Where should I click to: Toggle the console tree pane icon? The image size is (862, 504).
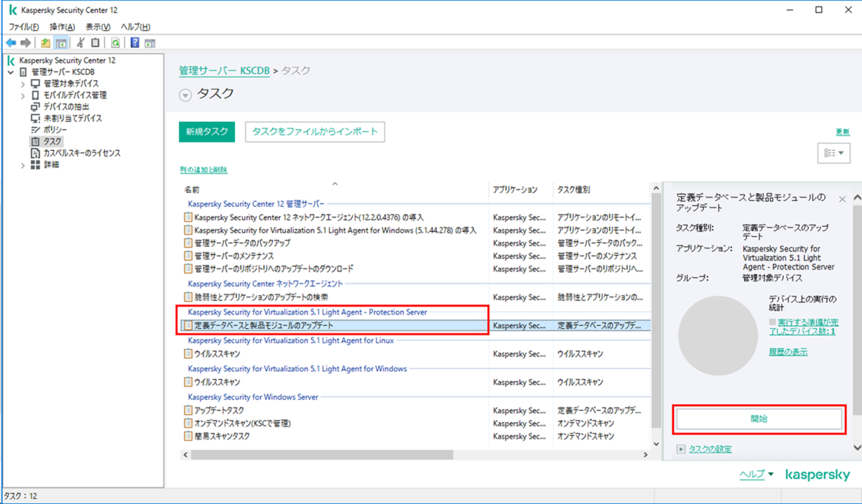tap(61, 42)
